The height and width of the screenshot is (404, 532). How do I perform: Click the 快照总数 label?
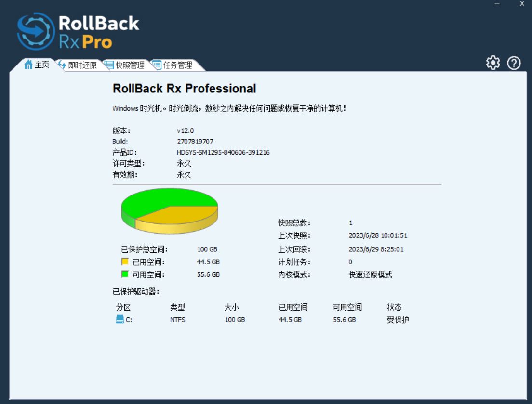[294, 222]
